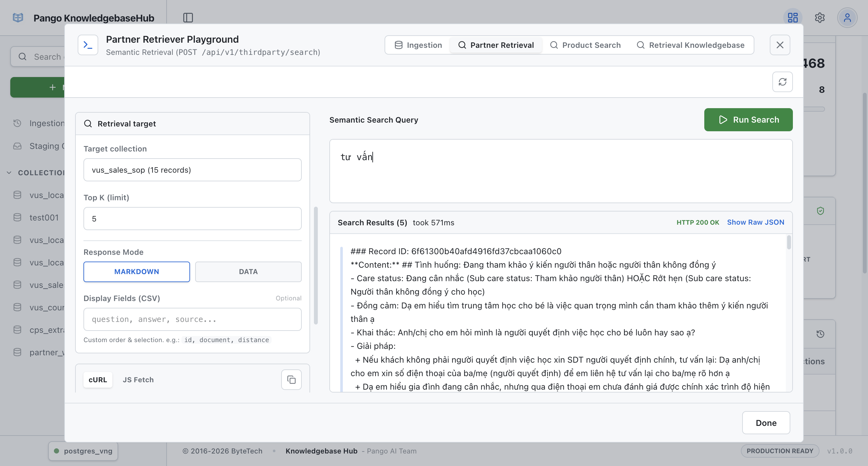Screen dimensions: 868x466
Task: Open the Product Search tab
Action: [585, 45]
